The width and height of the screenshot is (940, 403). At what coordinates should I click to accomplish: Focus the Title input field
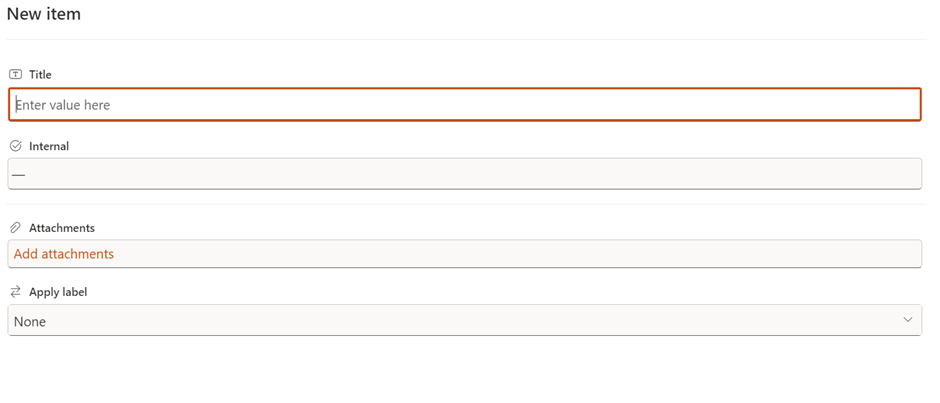[465, 105]
